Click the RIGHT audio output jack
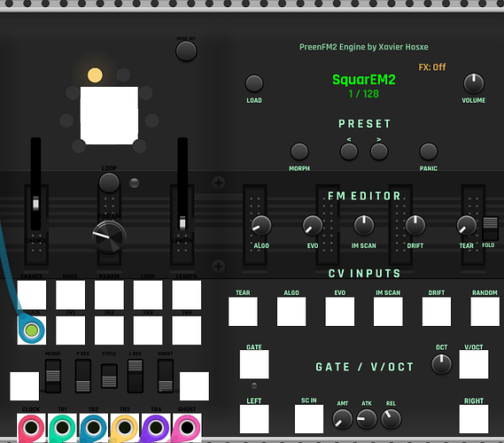This screenshot has width=504, height=443. tap(474, 419)
